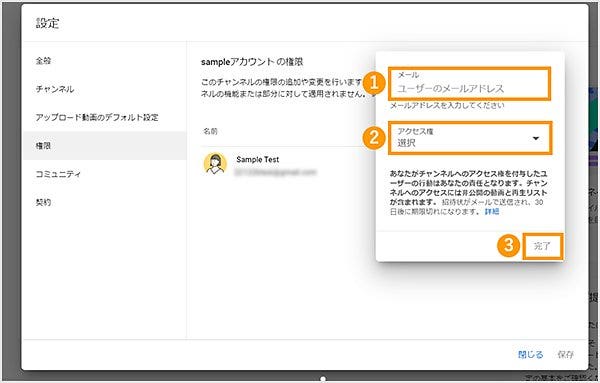Click the 保存 button
This screenshot has width=600, height=383.
point(566,354)
